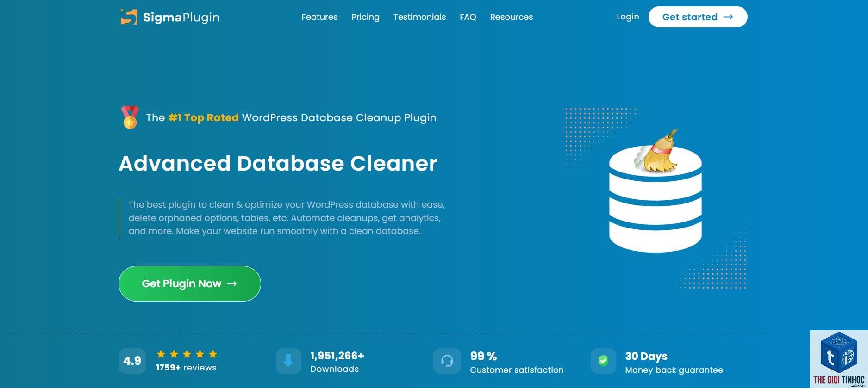This screenshot has width=868, height=388.
Task: Open the Pricing menu item
Action: coord(365,17)
